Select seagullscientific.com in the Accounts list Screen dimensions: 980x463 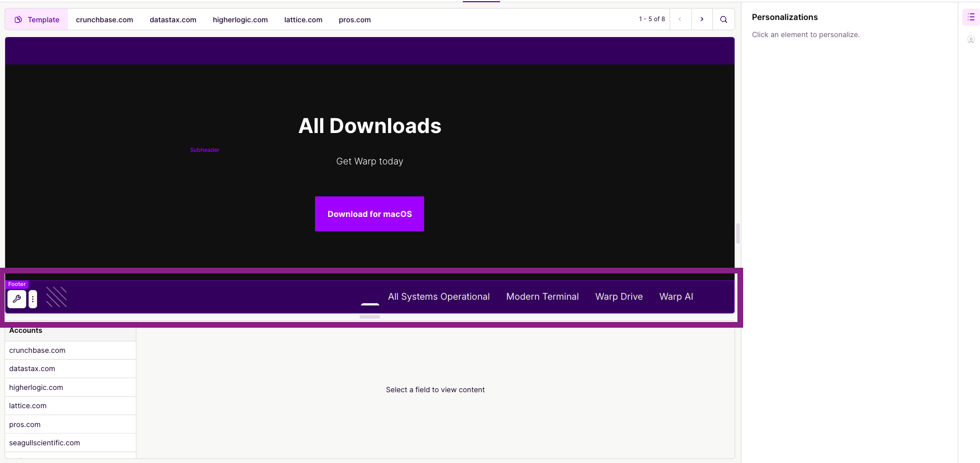point(45,443)
